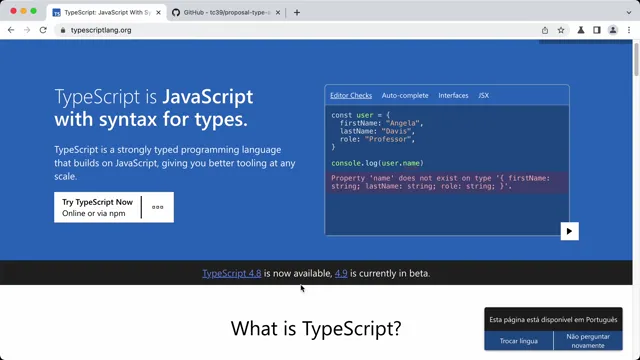The image size is (640, 360).
Task: Switch to the TypeScript browser tab
Action: [107, 13]
